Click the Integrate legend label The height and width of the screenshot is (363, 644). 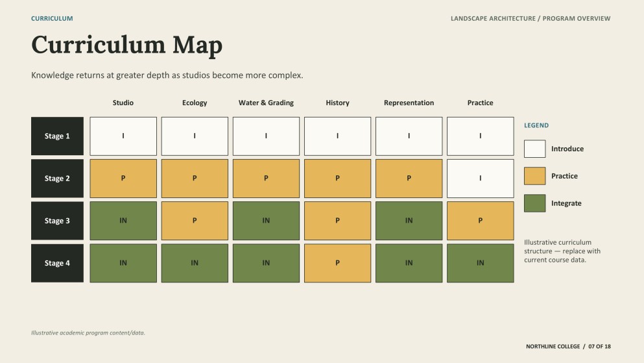point(566,203)
